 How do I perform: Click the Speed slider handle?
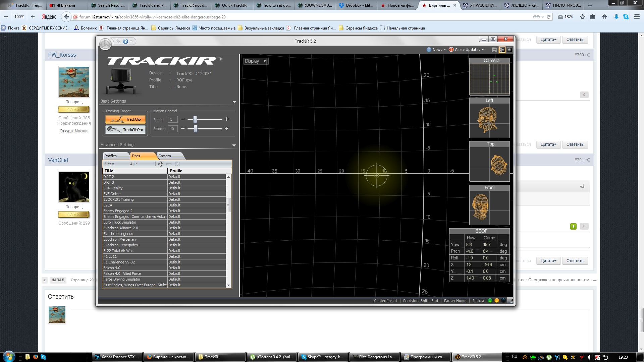click(x=195, y=119)
